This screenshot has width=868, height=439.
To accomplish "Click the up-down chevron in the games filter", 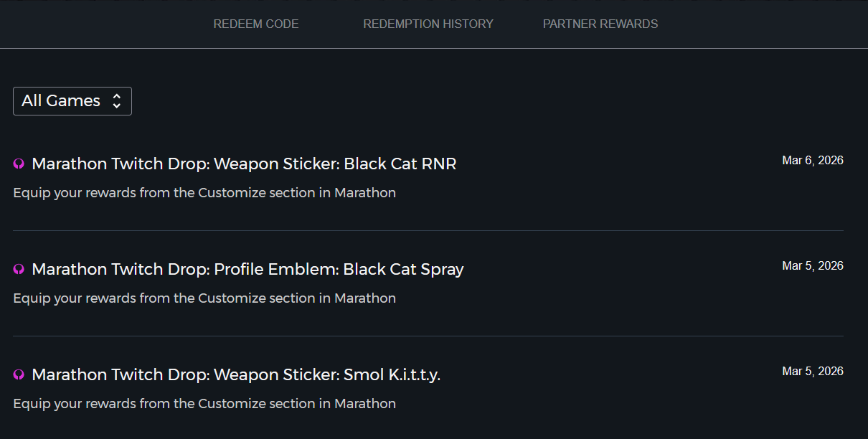I will click(117, 101).
